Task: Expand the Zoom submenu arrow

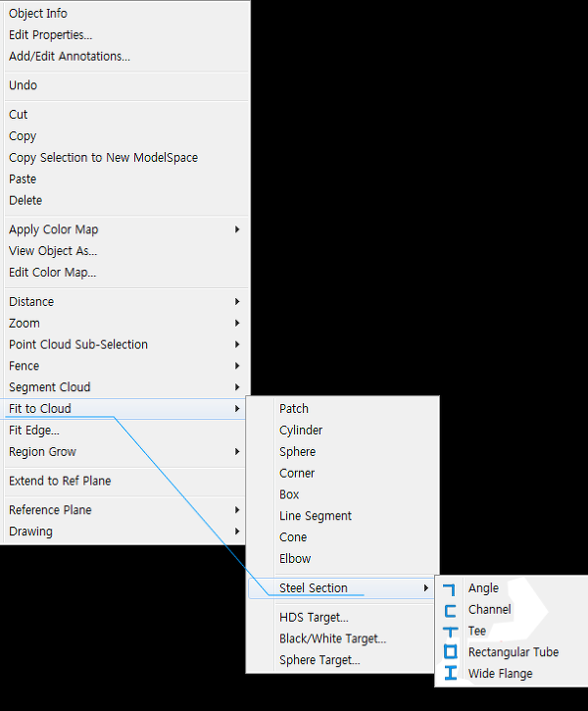Action: point(237,323)
